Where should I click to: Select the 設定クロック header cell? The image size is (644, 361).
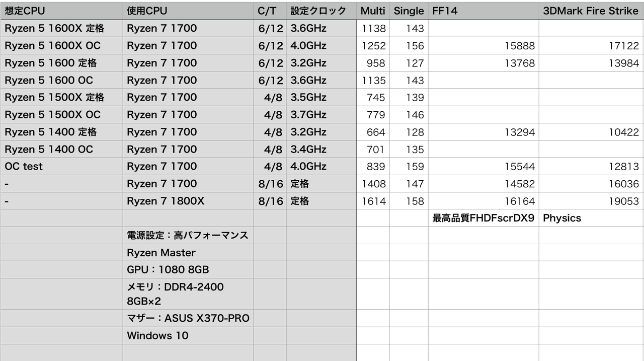[x=321, y=11]
